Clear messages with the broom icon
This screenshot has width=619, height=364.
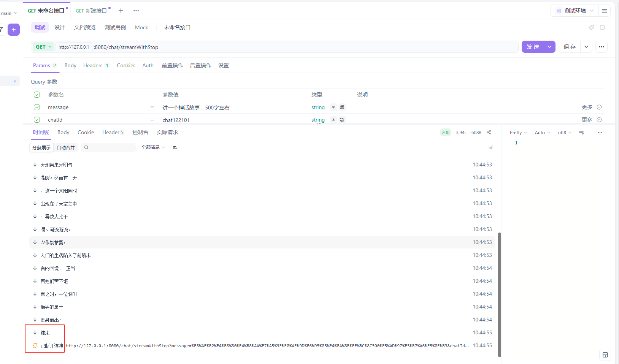pos(490,147)
